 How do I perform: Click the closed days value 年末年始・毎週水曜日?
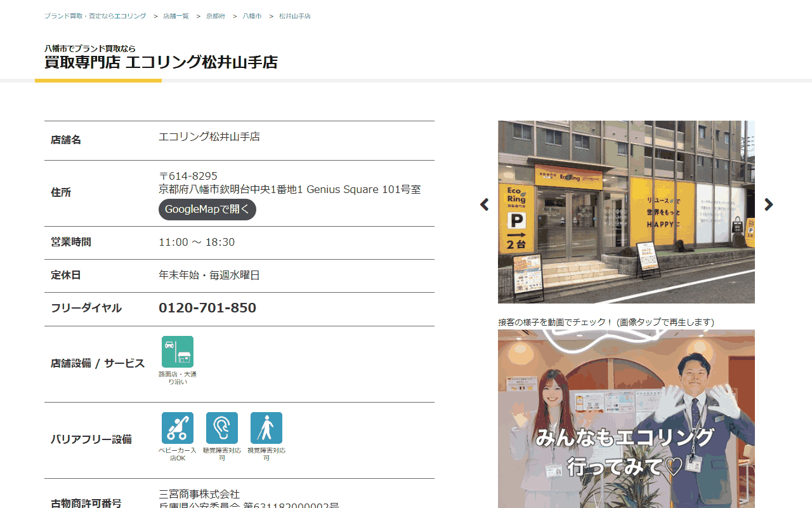[x=209, y=275]
